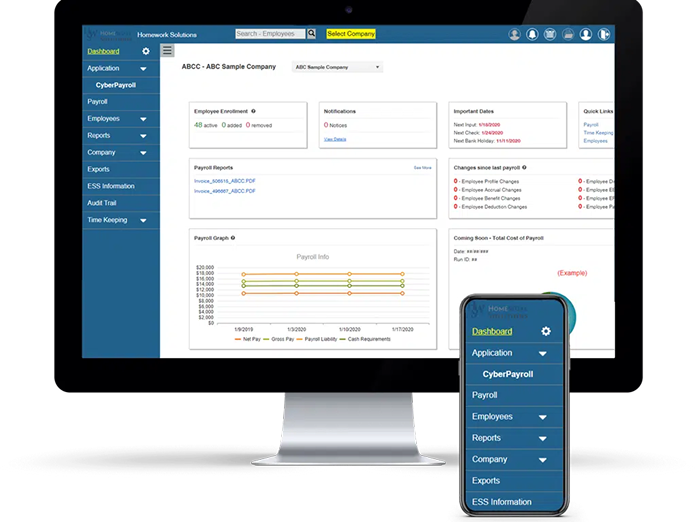Image resolution: width=696 pixels, height=522 pixels.
Task: Open settings gear next to Dashboard on phone
Action: click(x=546, y=331)
